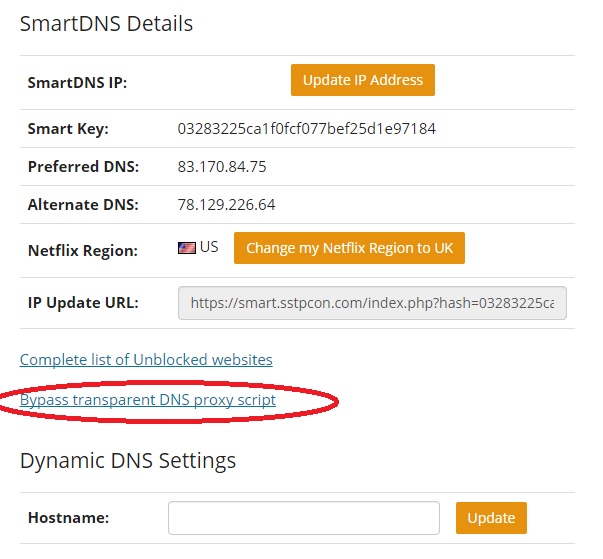Click the IP Update URL field
Screen dimensions: 603x559
coord(372,303)
